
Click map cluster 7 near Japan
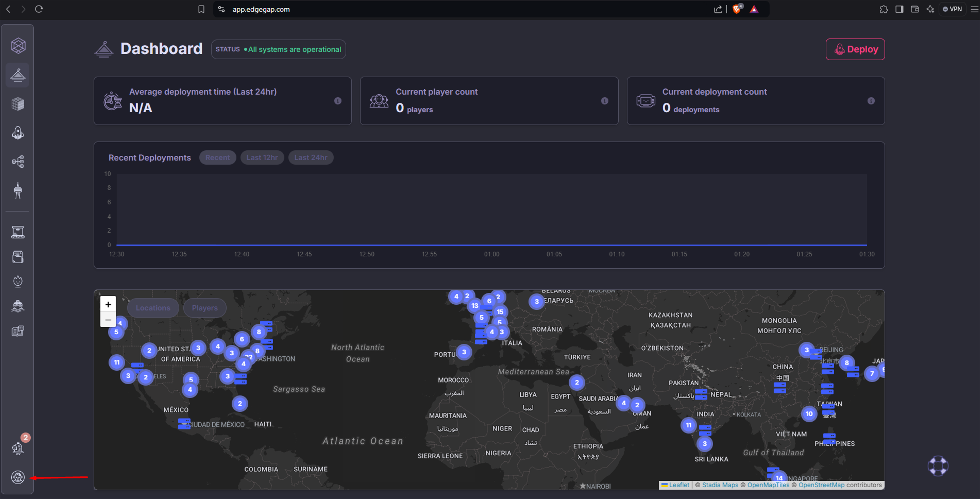(x=872, y=373)
